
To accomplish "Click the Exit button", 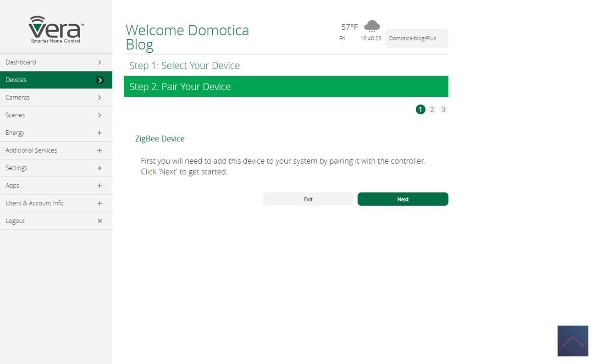I will click(x=308, y=199).
